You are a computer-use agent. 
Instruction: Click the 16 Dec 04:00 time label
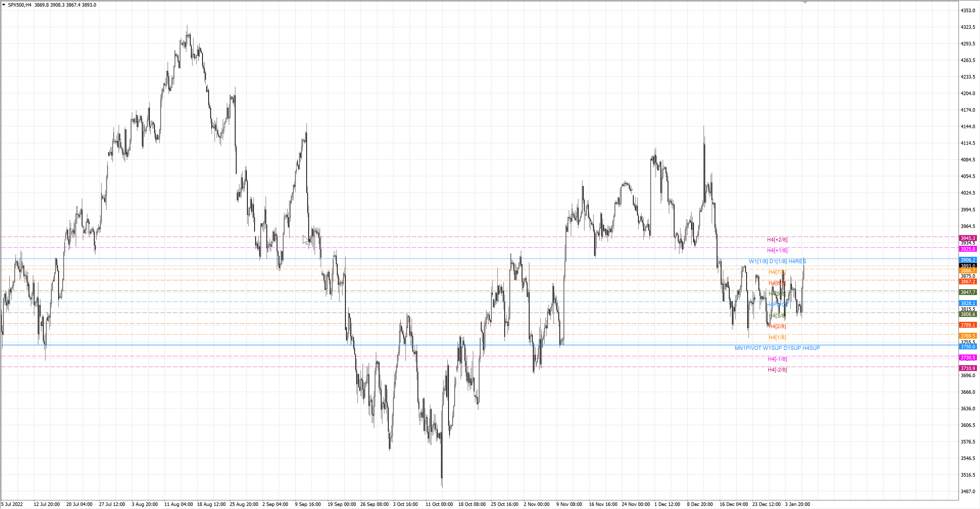click(x=734, y=504)
